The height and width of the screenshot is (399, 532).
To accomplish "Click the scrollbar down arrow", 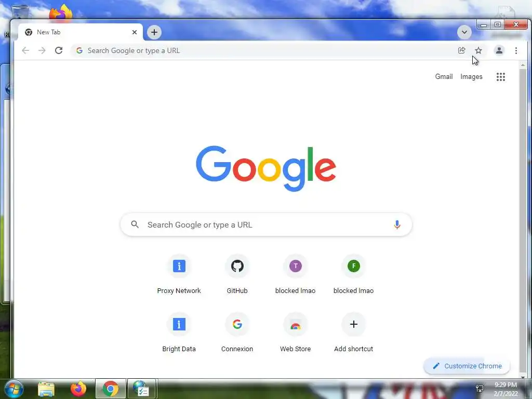I will click(x=523, y=376).
